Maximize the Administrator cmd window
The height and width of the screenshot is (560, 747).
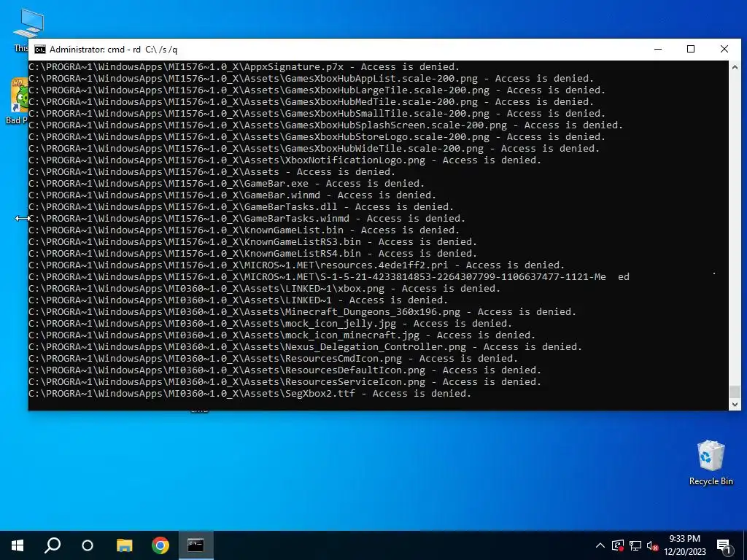pos(691,49)
